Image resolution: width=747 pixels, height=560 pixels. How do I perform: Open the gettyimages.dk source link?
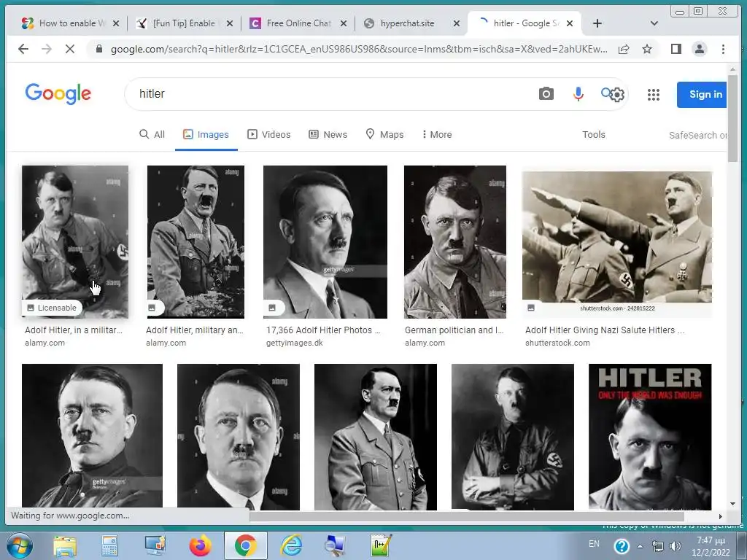[295, 343]
